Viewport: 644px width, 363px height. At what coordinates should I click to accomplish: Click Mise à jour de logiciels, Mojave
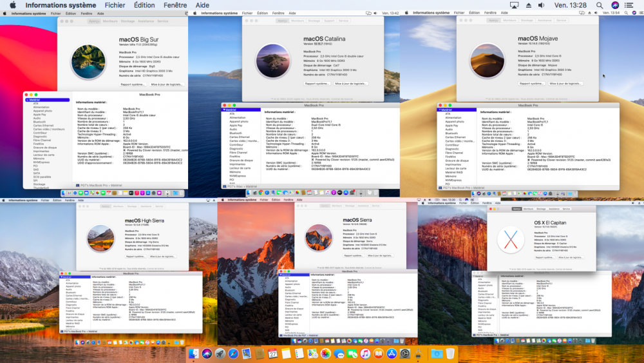pyautogui.click(x=565, y=83)
